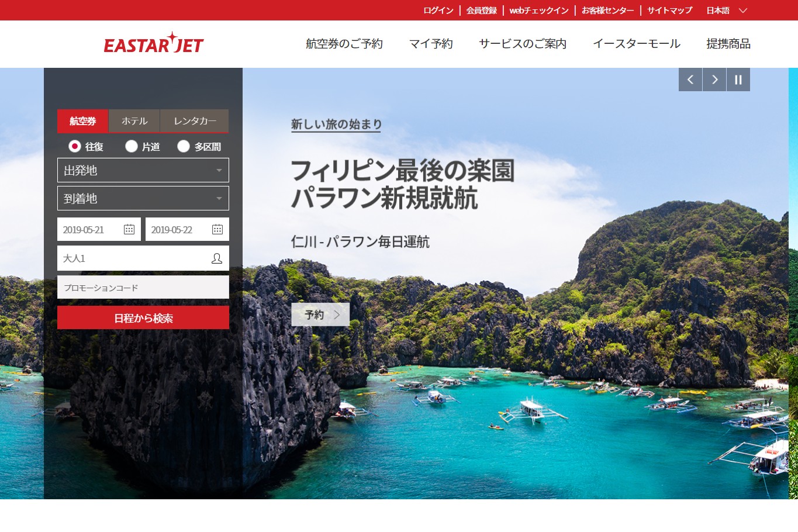This screenshot has width=798, height=532.
Task: Open the 到着地 arrival dropdown
Action: click(143, 198)
